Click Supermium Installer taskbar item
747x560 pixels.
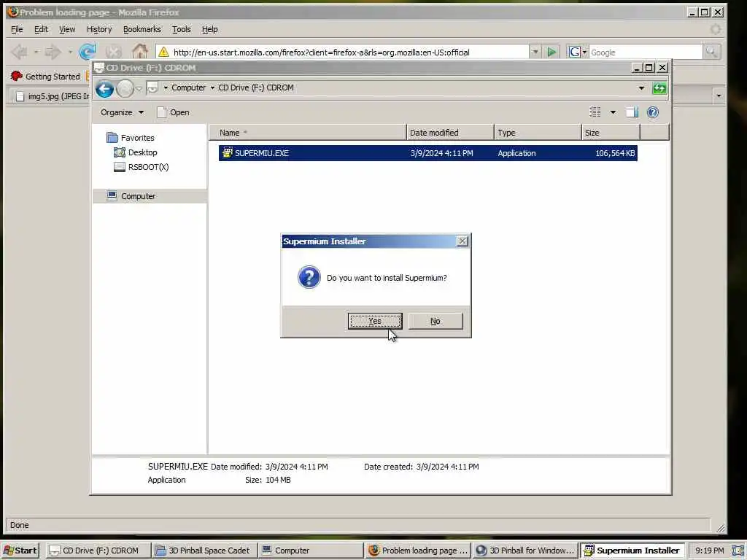pyautogui.click(x=632, y=551)
